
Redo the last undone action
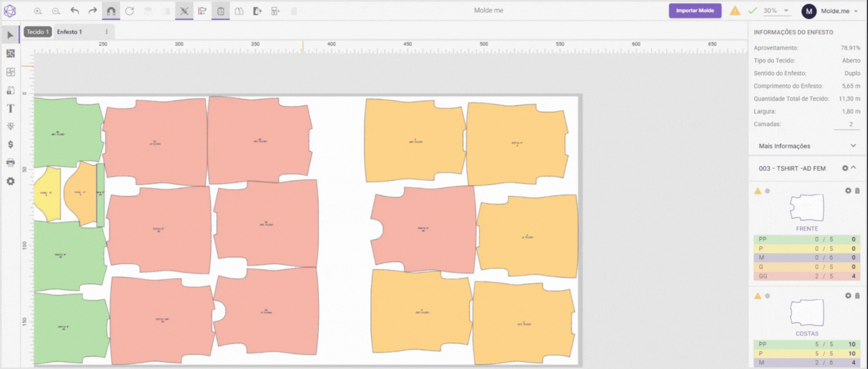(x=93, y=11)
